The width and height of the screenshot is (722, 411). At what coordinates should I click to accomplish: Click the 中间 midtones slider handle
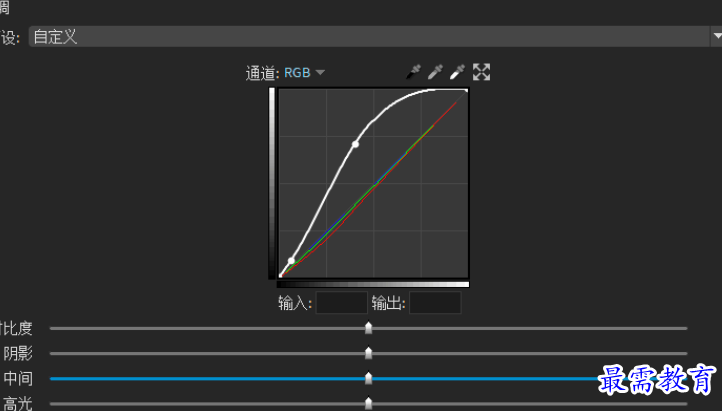pyautogui.click(x=368, y=378)
